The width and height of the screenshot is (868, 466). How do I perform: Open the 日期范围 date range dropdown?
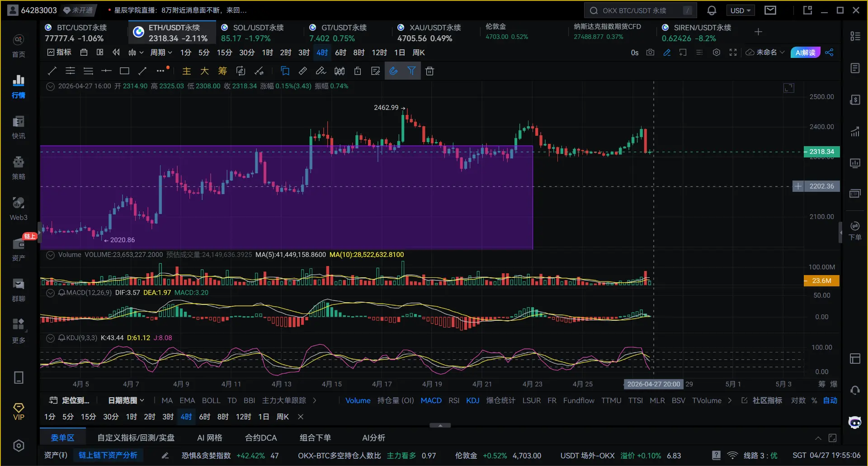126,400
